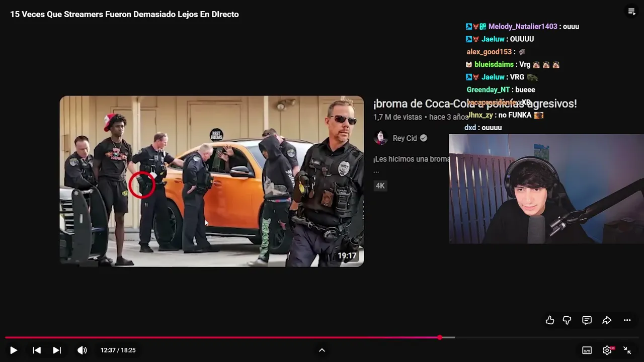Mute the video volume
Image resolution: width=644 pixels, height=362 pixels.
click(x=82, y=350)
